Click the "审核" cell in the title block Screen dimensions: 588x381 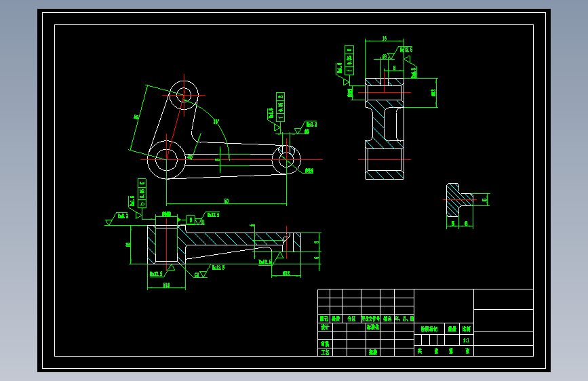click(325, 344)
